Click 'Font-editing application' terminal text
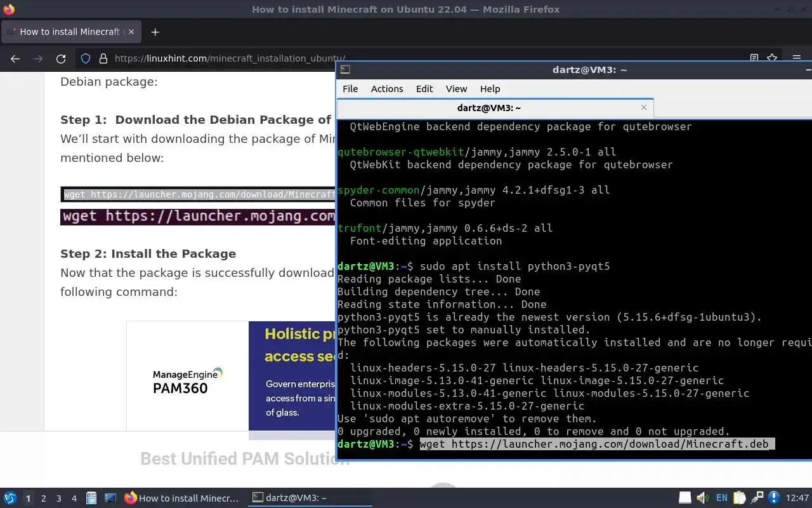 pos(426,241)
